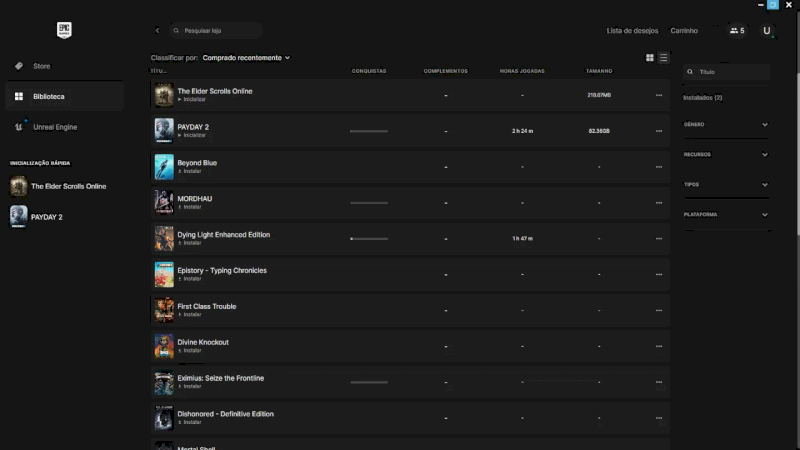Open more options for The Elder Scrolls Online row
This screenshot has height=450, width=800.
(x=659, y=95)
